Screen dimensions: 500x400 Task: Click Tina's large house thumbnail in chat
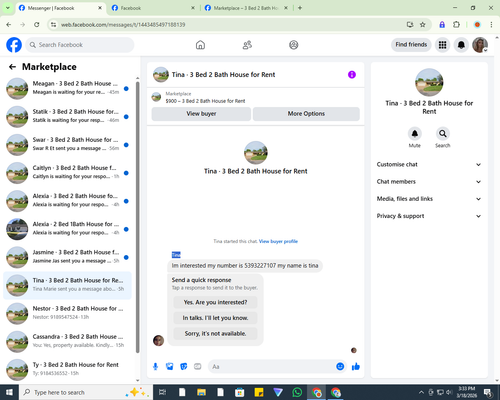point(256,153)
